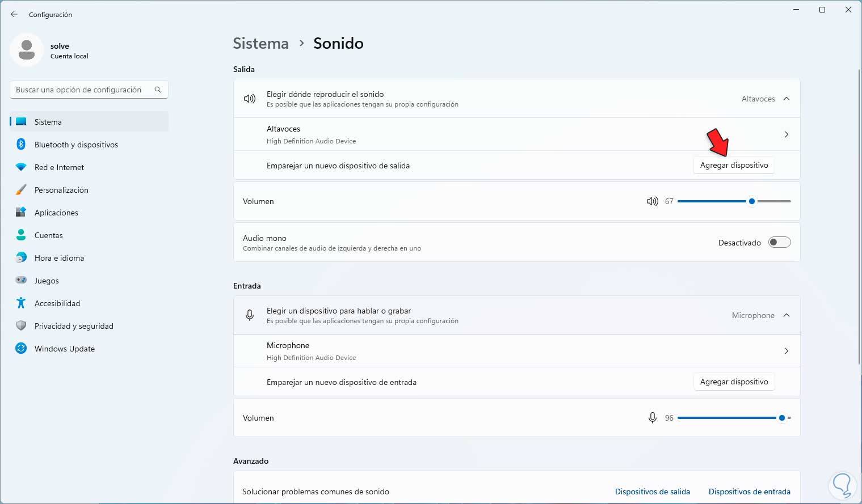Open Windows Update section
Viewport: 862px width, 504px height.
(x=64, y=349)
